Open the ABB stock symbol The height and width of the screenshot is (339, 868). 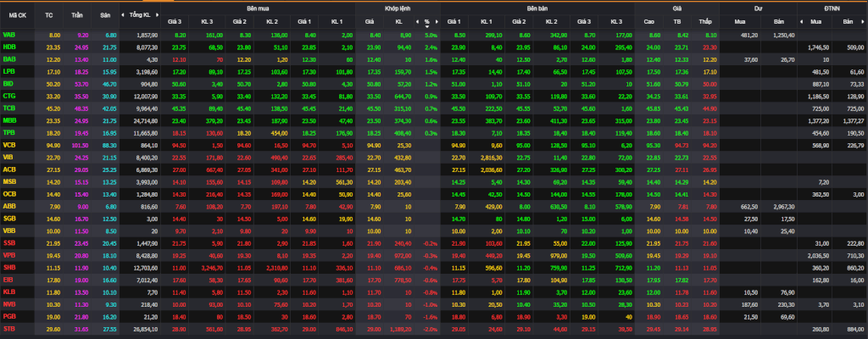(8, 206)
